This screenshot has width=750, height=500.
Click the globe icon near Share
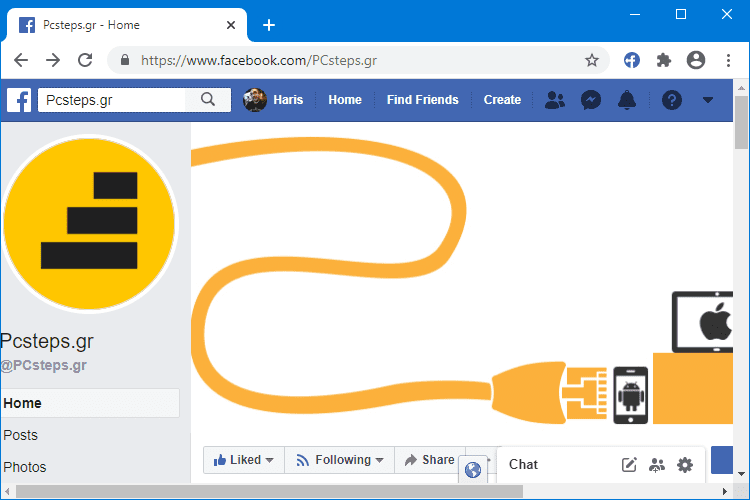tap(473, 470)
